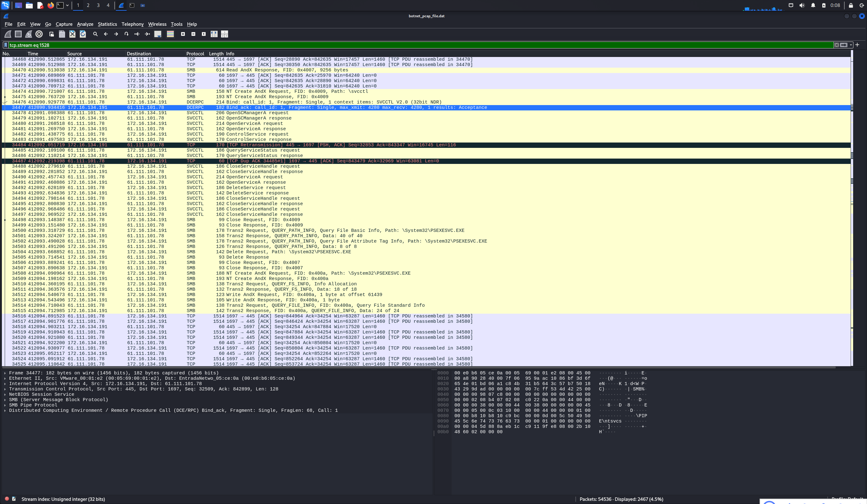The height and width of the screenshot is (504, 867).
Task: Click the expert info status indicator
Action: [x=7, y=499]
